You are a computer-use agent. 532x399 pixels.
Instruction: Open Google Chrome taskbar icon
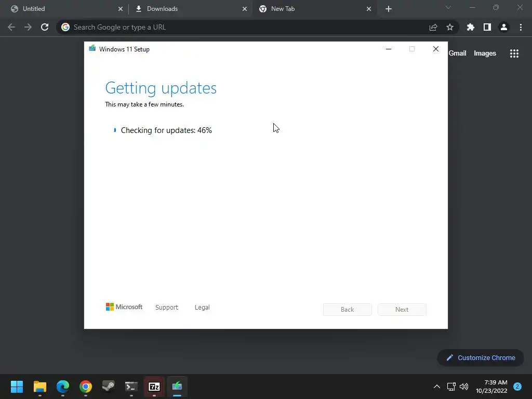click(86, 387)
